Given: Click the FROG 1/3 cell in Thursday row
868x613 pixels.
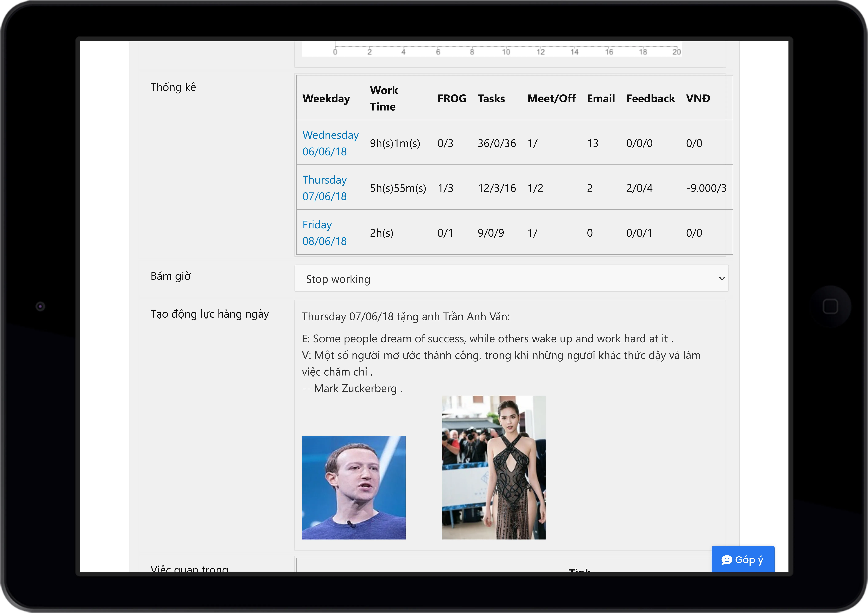Looking at the screenshot, I should click(x=445, y=188).
